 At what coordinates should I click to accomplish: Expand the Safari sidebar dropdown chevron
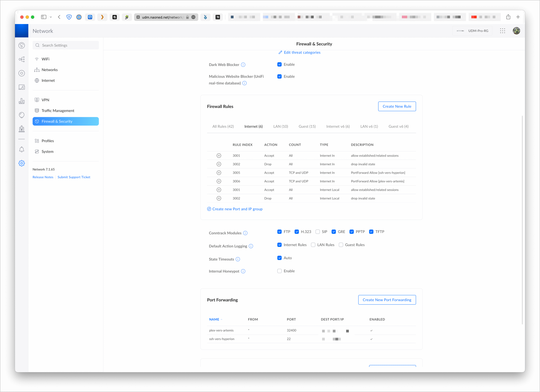click(51, 17)
